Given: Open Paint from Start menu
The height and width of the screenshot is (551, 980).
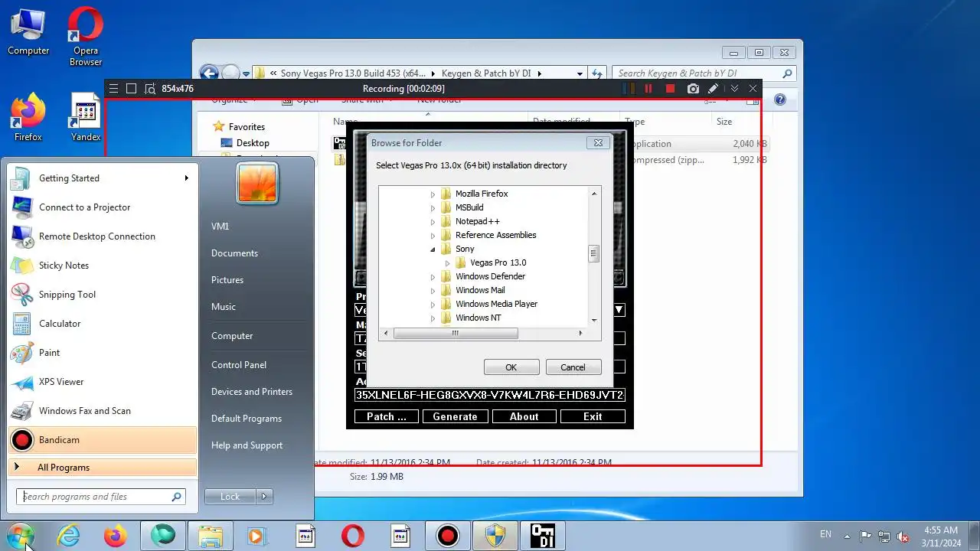Looking at the screenshot, I should pos(101,353).
